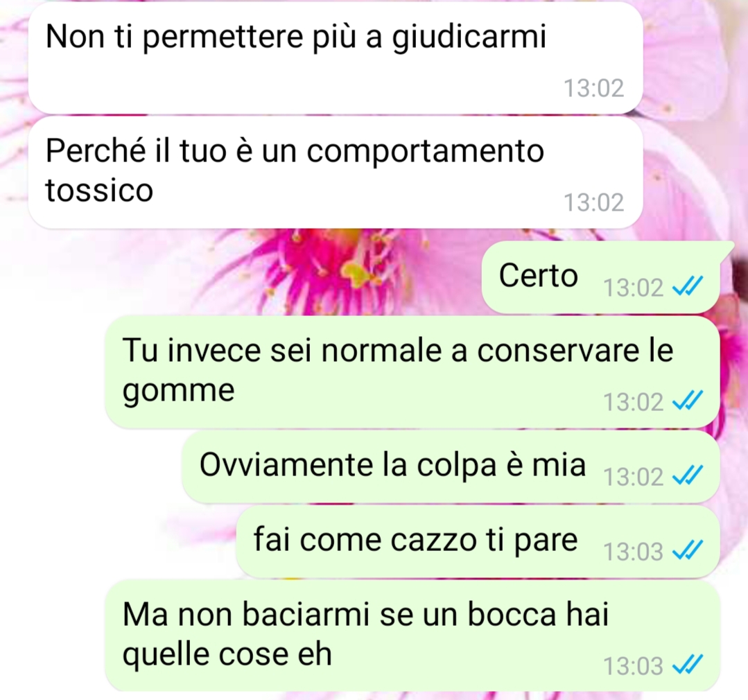Tap 13:02 timestamp on 'giudicarmi' message

pos(593,88)
